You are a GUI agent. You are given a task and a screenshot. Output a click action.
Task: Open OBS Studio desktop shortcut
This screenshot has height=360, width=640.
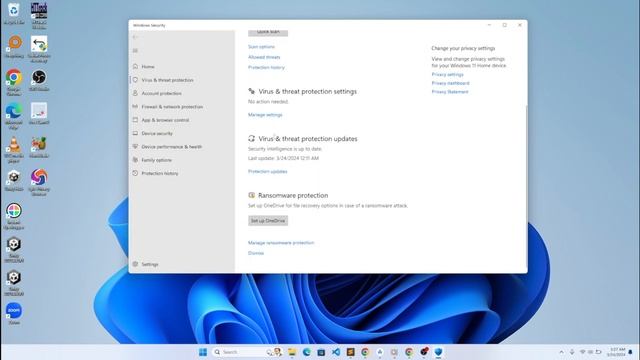point(39,80)
